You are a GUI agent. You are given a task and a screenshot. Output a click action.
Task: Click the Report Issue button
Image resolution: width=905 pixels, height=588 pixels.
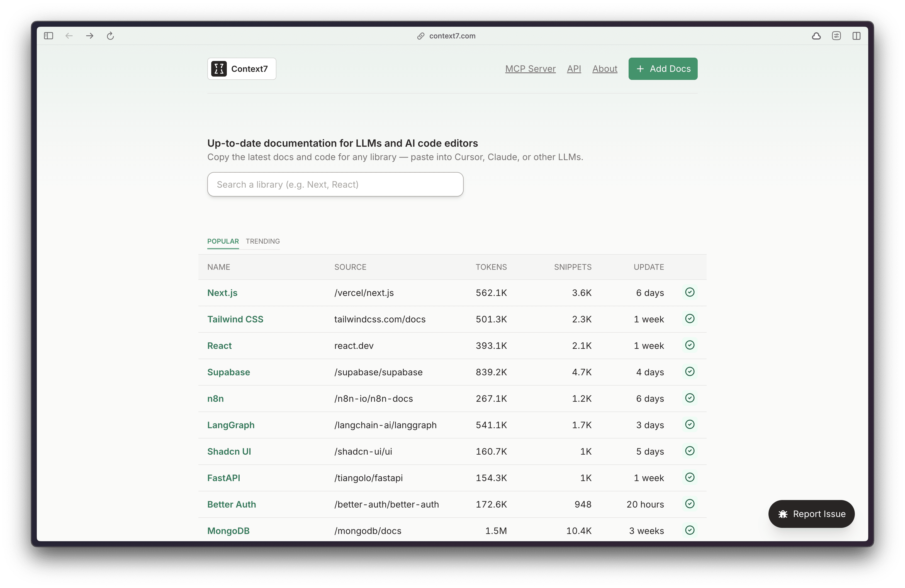point(811,514)
